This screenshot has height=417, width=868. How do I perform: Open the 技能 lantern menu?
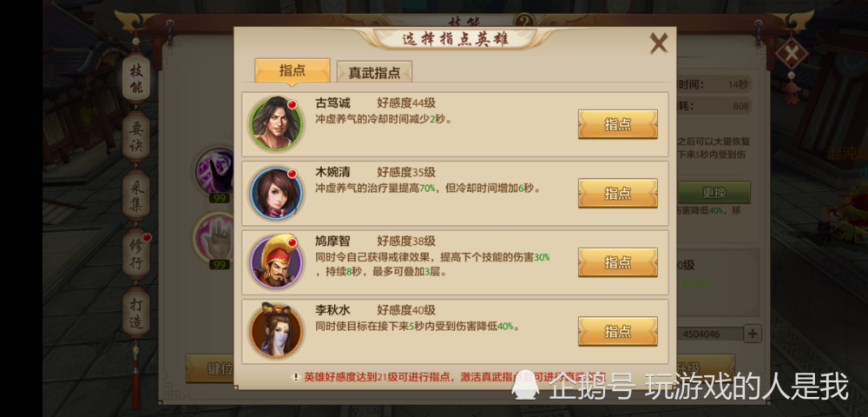point(136,79)
